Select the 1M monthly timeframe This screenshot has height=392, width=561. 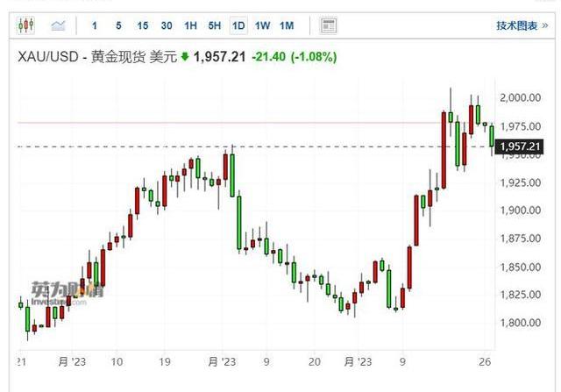(287, 25)
